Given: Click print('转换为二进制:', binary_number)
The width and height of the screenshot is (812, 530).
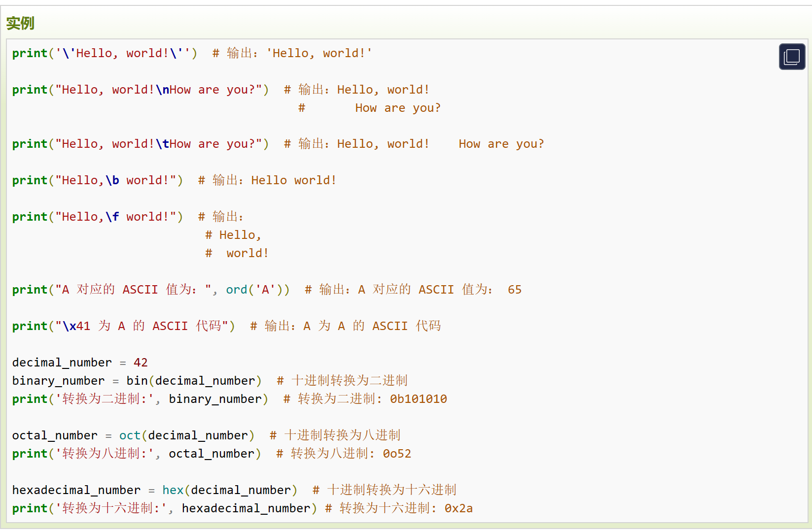Looking at the screenshot, I should point(141,399).
